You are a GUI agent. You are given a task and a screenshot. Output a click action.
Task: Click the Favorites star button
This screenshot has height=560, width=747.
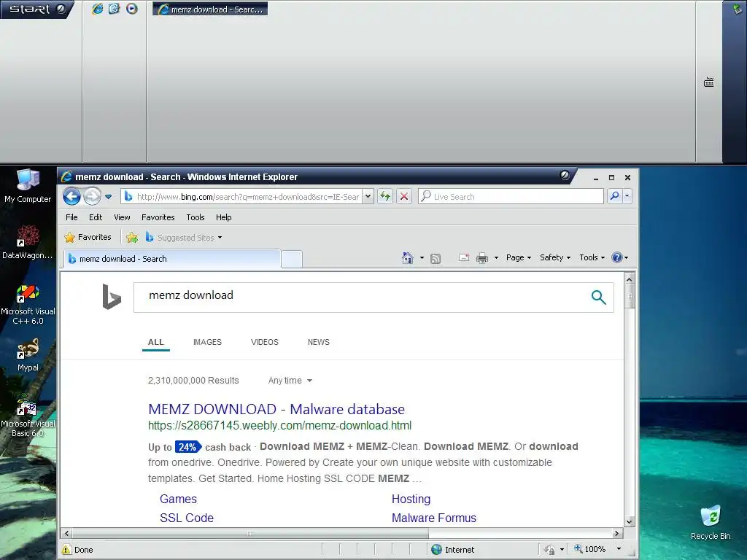pyautogui.click(x=88, y=237)
